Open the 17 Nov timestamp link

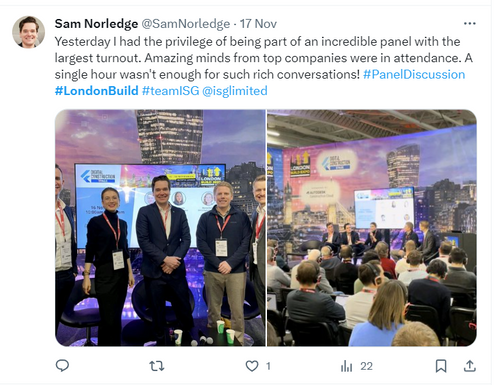pos(258,24)
